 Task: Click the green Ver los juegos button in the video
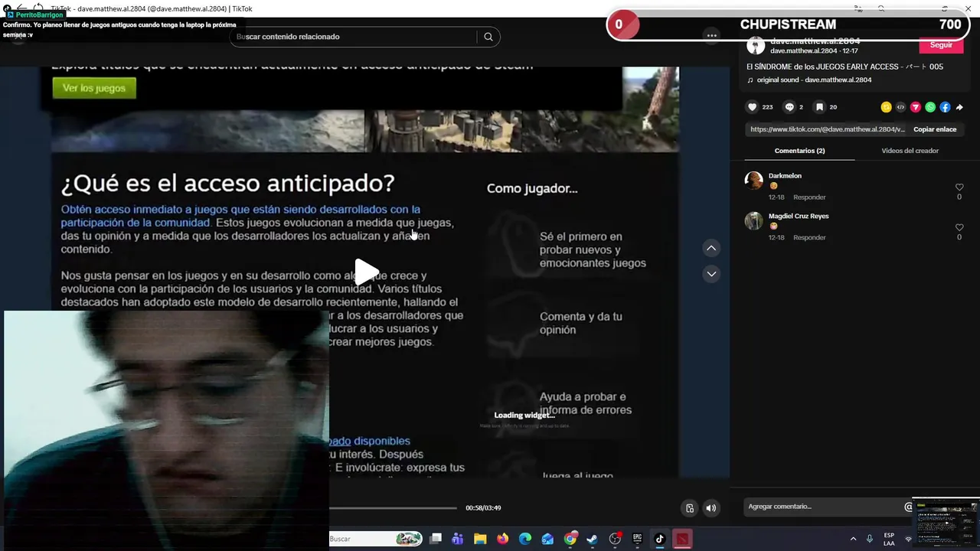pos(94,88)
